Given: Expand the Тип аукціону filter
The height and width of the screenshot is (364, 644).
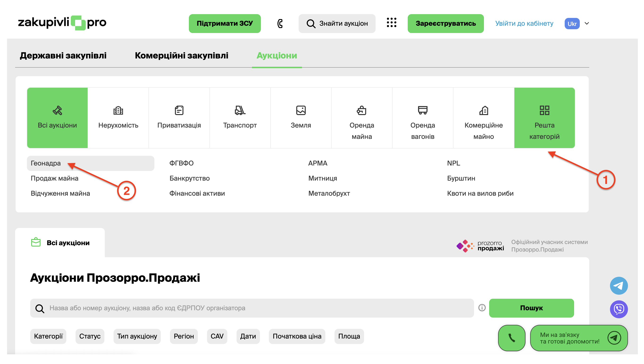Looking at the screenshot, I should (x=137, y=336).
